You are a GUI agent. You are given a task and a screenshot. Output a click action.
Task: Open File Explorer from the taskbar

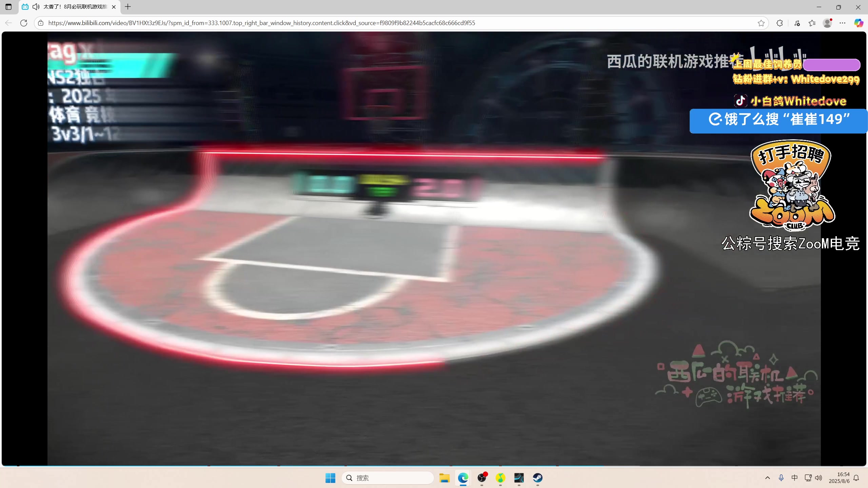tap(445, 478)
